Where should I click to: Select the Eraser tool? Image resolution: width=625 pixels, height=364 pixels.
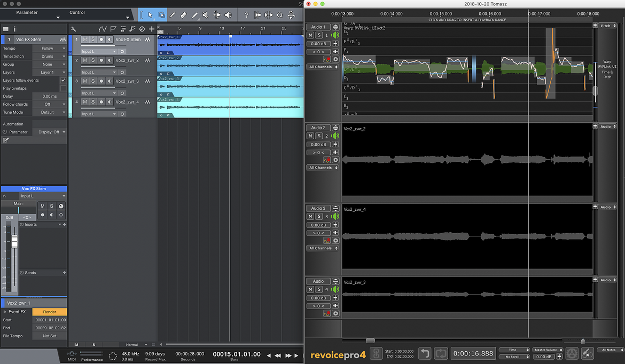(x=183, y=15)
